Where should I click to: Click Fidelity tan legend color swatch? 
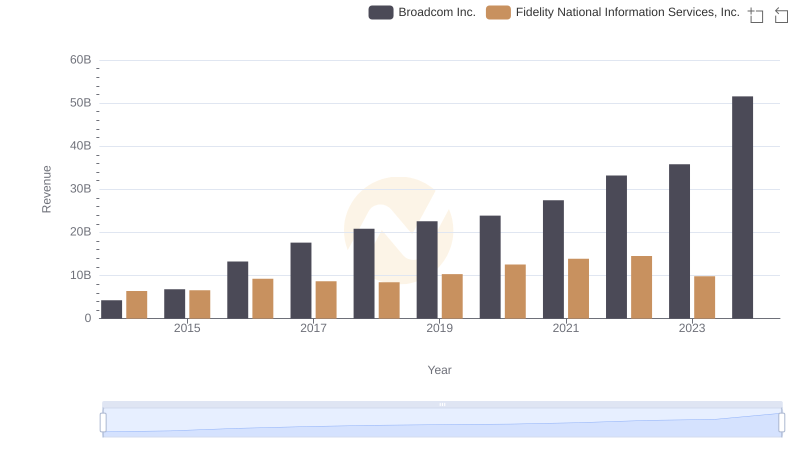[x=498, y=12]
